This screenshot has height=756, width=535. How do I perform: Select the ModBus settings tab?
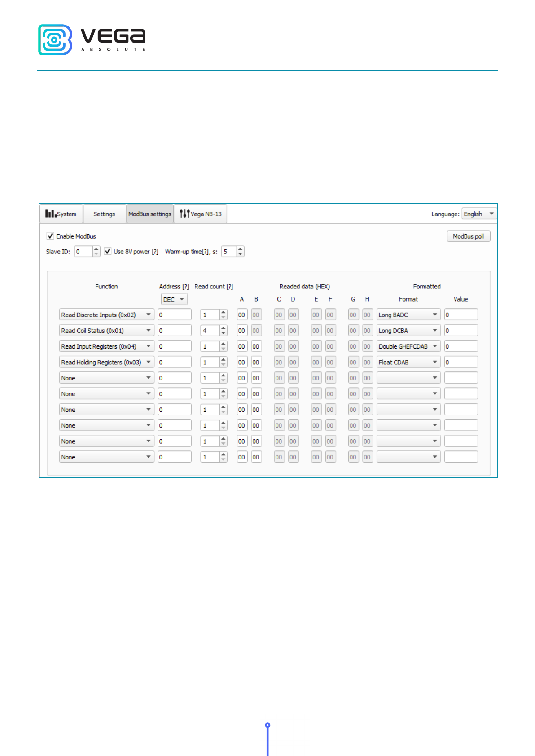(150, 214)
